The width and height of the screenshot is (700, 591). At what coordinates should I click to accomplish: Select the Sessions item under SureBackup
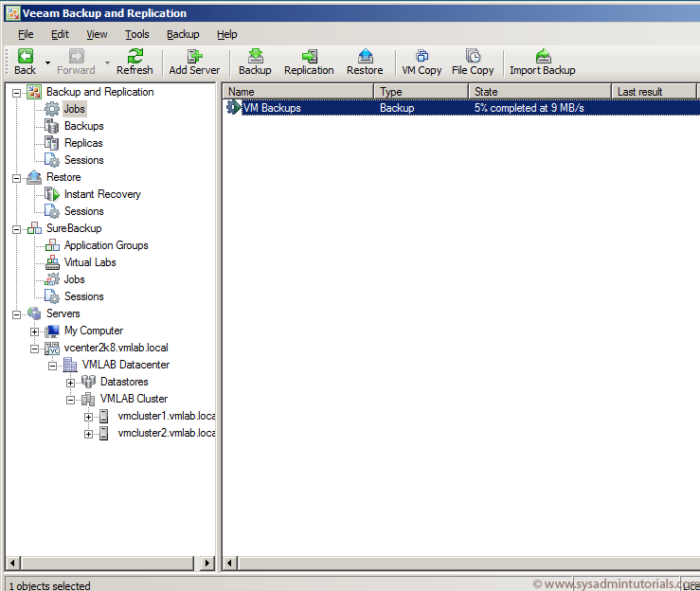pos(84,296)
